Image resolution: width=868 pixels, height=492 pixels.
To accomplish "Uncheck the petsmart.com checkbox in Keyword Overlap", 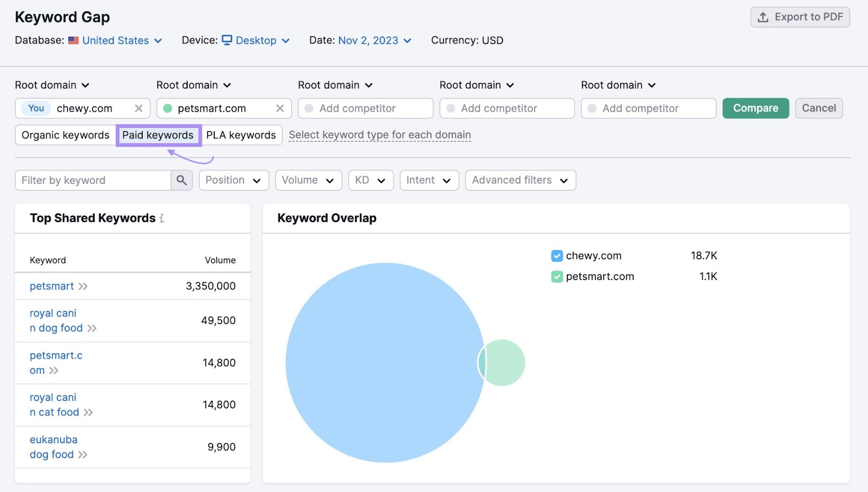I will click(557, 277).
